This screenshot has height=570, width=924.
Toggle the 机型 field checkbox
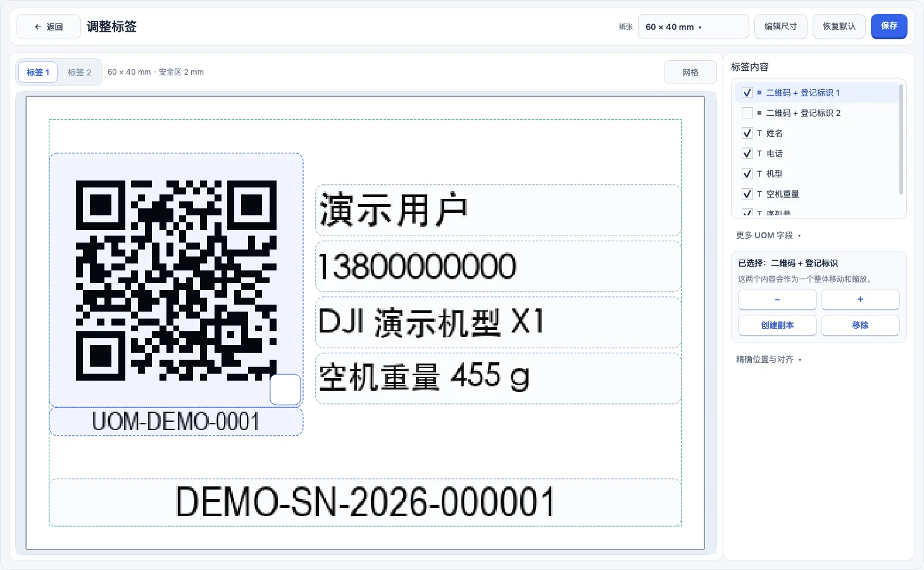tap(747, 174)
